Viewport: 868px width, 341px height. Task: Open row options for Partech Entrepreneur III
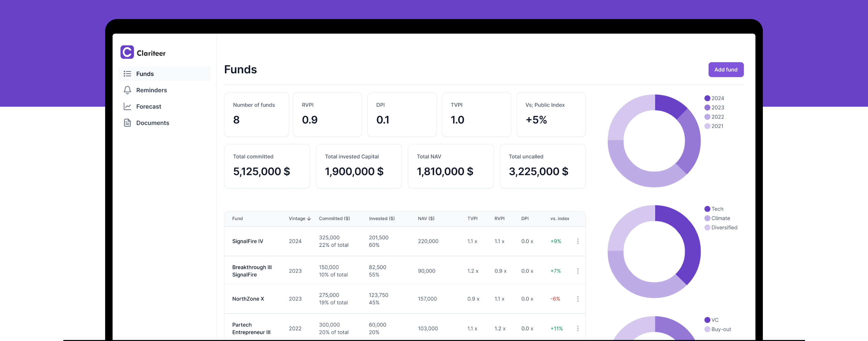click(578, 329)
